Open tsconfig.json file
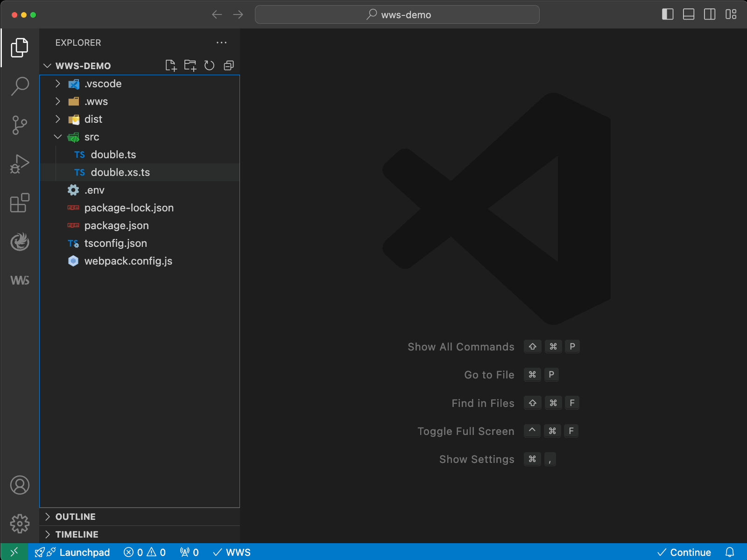This screenshot has height=560, width=747. 140,244
